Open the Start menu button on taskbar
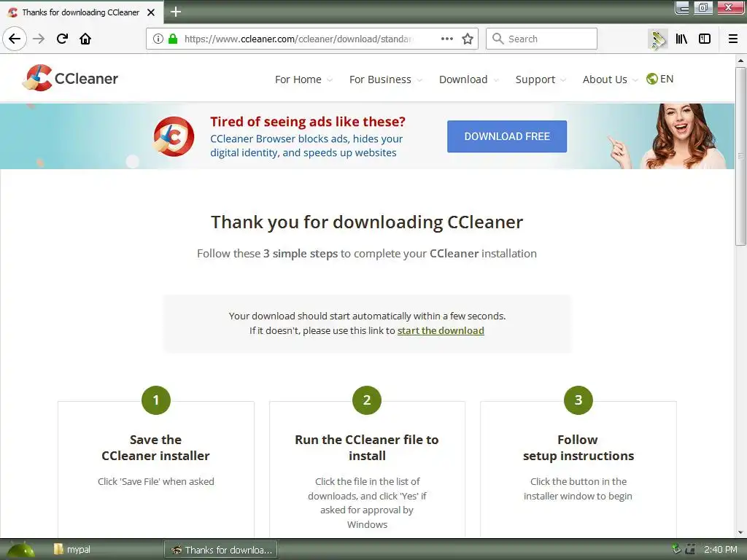The image size is (747, 560). point(20,550)
